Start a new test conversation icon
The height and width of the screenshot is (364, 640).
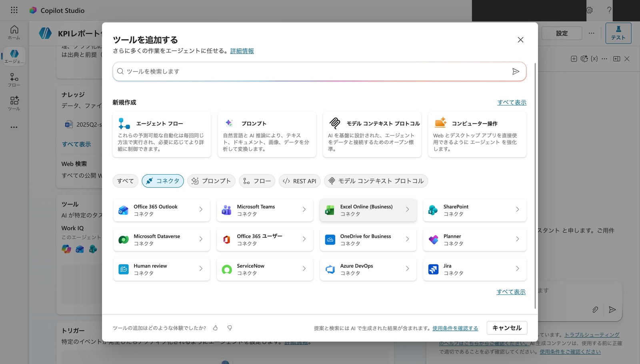[574, 59]
